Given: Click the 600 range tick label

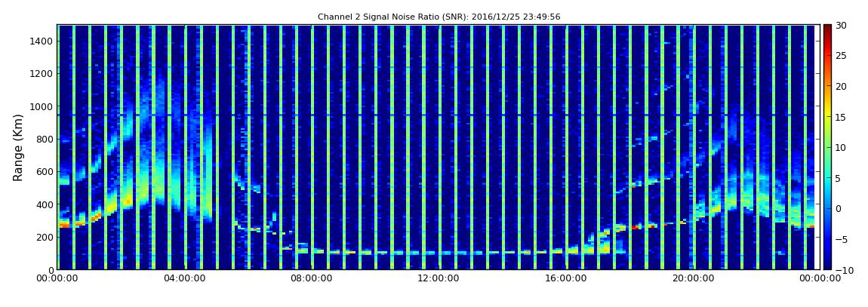Looking at the screenshot, I should (45, 171).
